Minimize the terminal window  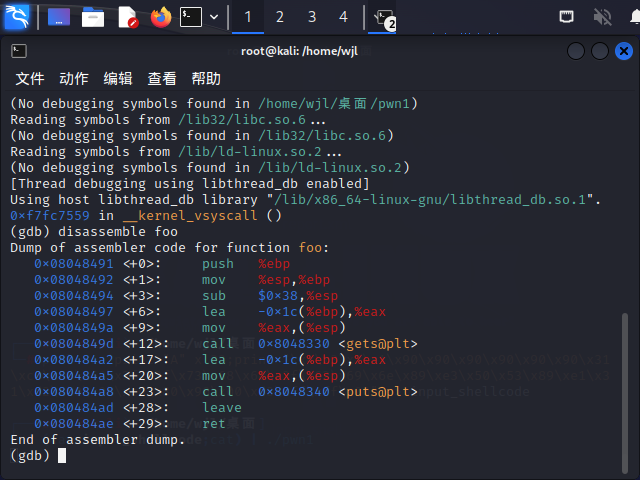576,51
